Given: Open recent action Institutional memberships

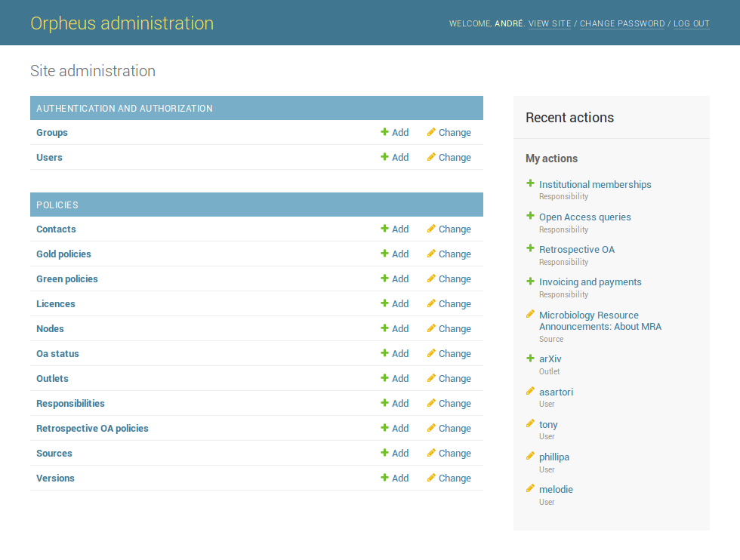Looking at the screenshot, I should (x=595, y=185).
